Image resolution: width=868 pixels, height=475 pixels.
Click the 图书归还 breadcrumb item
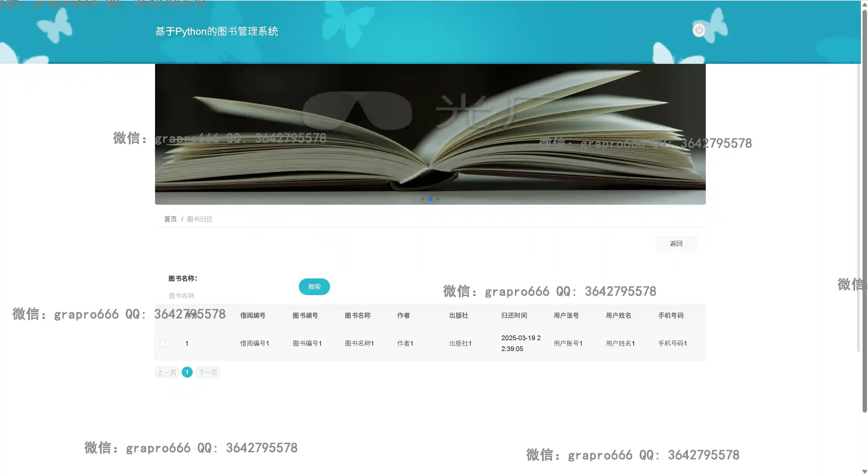click(199, 219)
